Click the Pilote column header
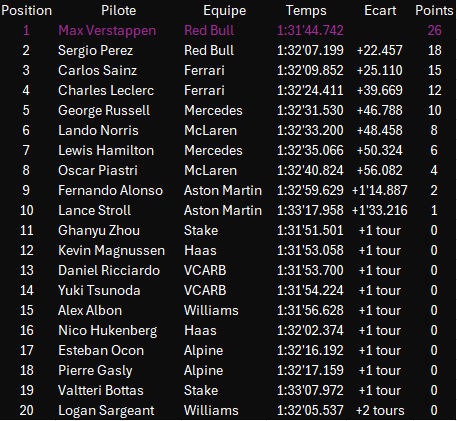Viewport: 457px width, 421px height. point(119,11)
